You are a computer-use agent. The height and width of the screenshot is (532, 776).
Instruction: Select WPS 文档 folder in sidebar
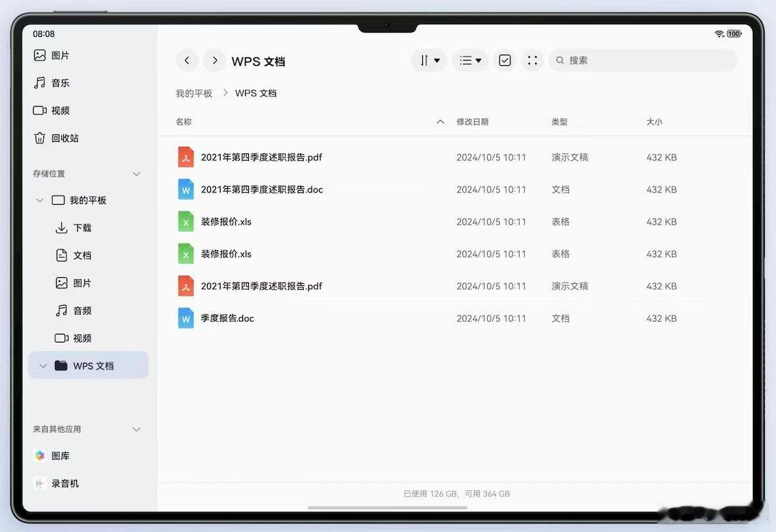coord(88,365)
